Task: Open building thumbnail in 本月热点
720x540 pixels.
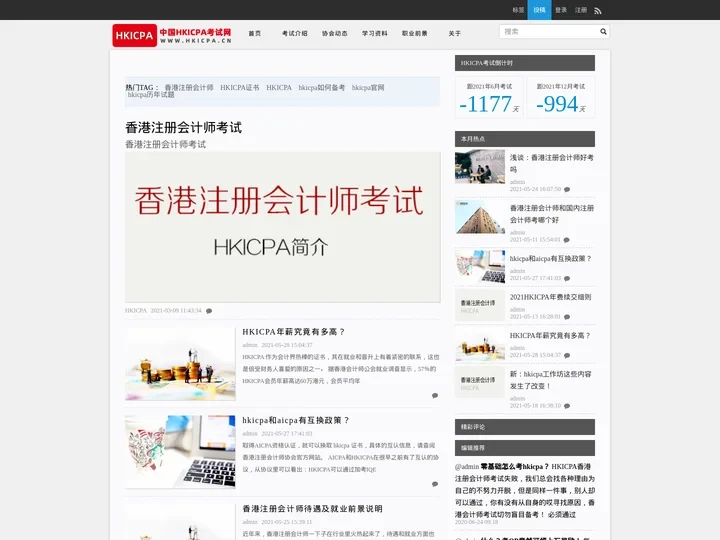Action: [x=480, y=217]
